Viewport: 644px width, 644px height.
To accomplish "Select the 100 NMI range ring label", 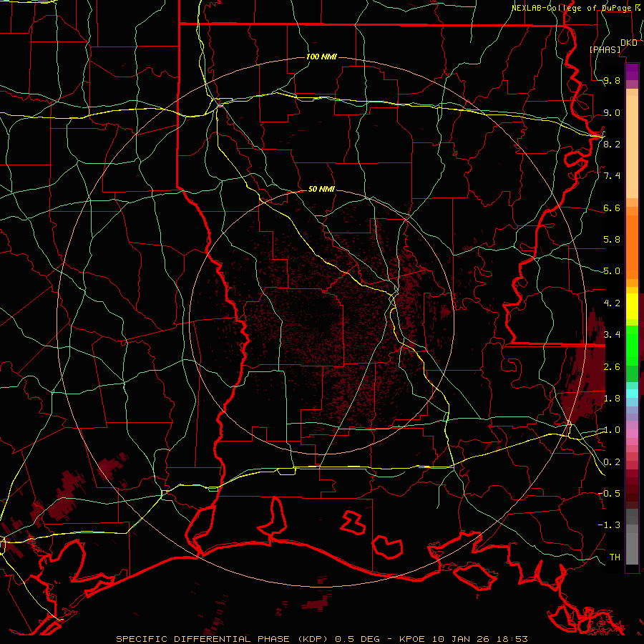I will pos(321,57).
